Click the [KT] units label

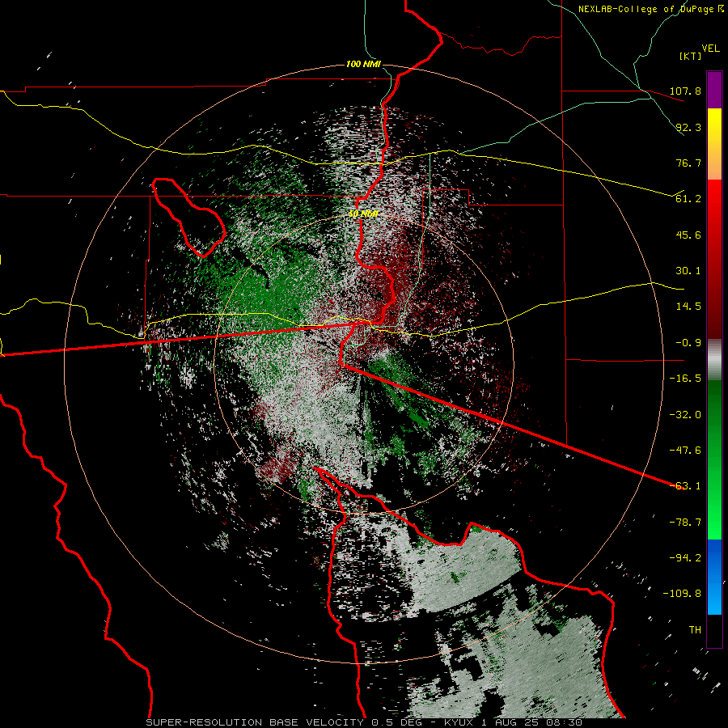tap(691, 56)
